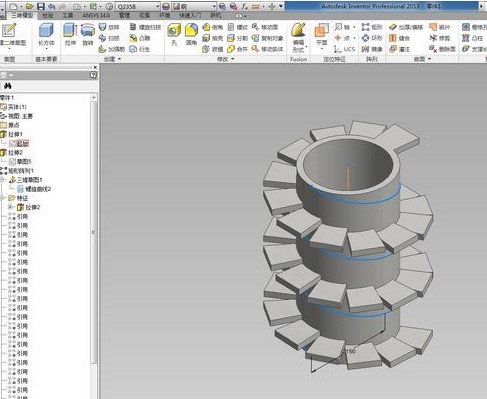Select the Move Bodies (移动实体) tool
The height and width of the screenshot is (399, 487).
[x=268, y=49]
